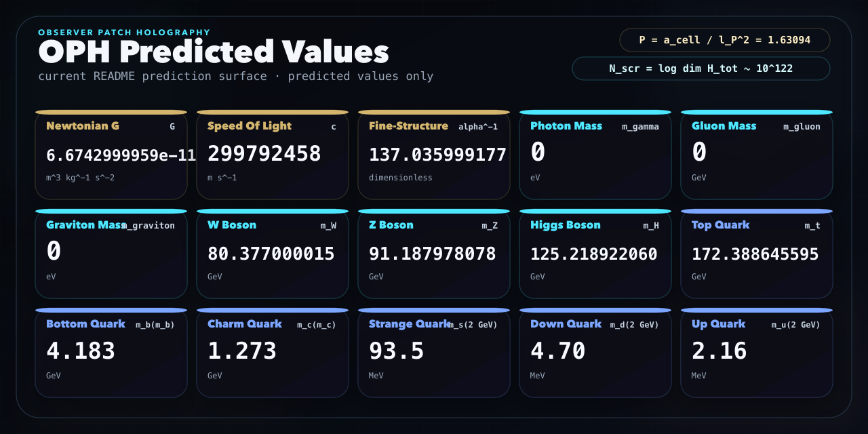The height and width of the screenshot is (434, 868).
Task: Click the Higgs Boson card
Action: [595, 254]
